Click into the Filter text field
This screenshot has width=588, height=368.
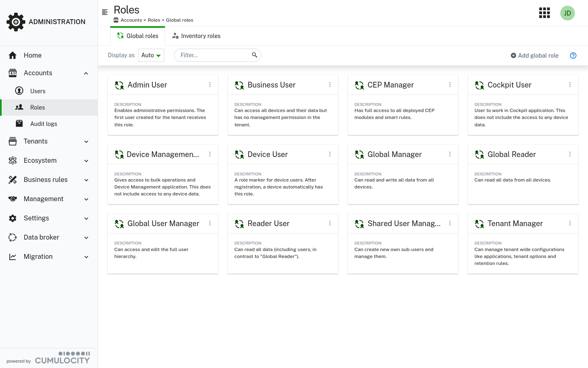click(212, 55)
